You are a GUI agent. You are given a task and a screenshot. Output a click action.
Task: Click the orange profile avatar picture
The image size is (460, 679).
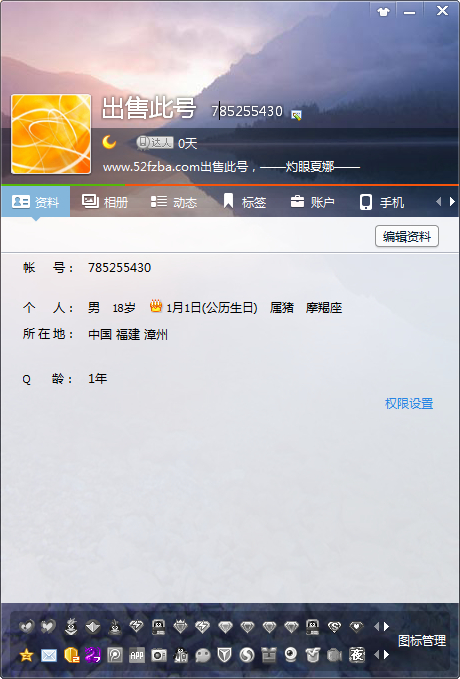(51, 134)
